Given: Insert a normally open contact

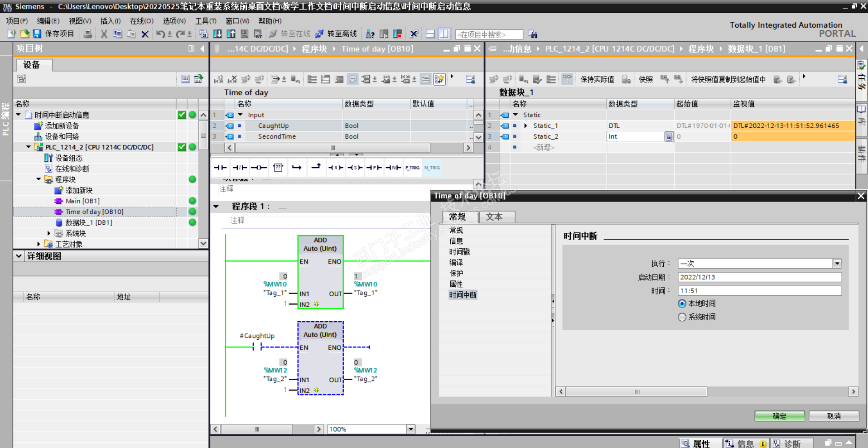Looking at the screenshot, I should click(x=220, y=168).
